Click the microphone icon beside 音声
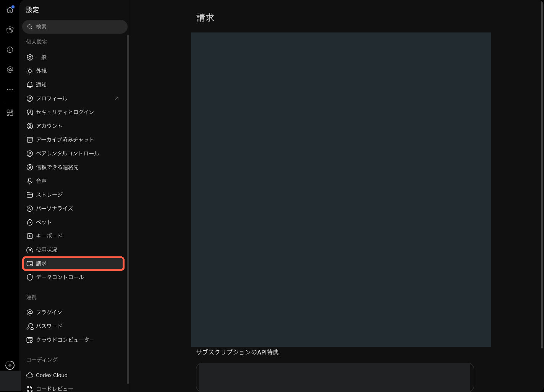The height and width of the screenshot is (392, 544). (30, 181)
